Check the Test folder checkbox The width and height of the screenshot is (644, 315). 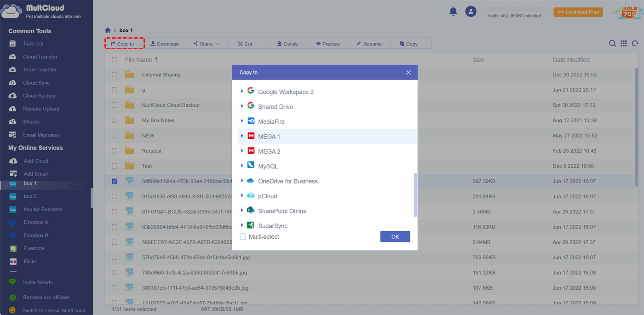coord(115,166)
